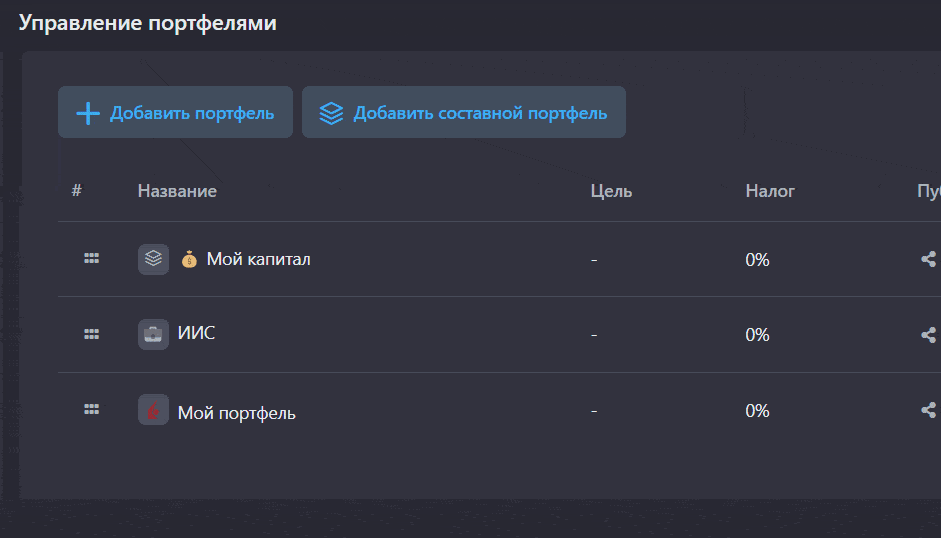Image resolution: width=941 pixels, height=538 pixels.
Task: Click the # column header
Action: (77, 190)
